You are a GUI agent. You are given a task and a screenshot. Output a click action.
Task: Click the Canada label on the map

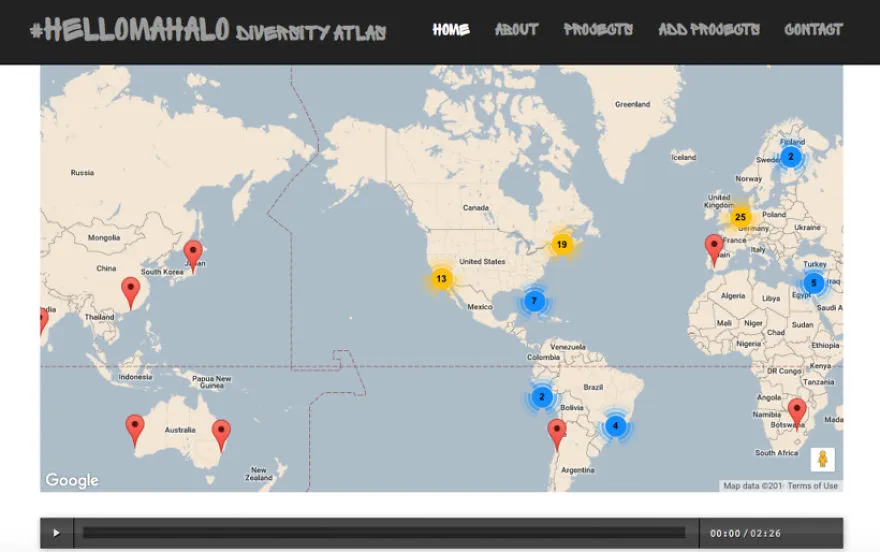pyautogui.click(x=475, y=208)
